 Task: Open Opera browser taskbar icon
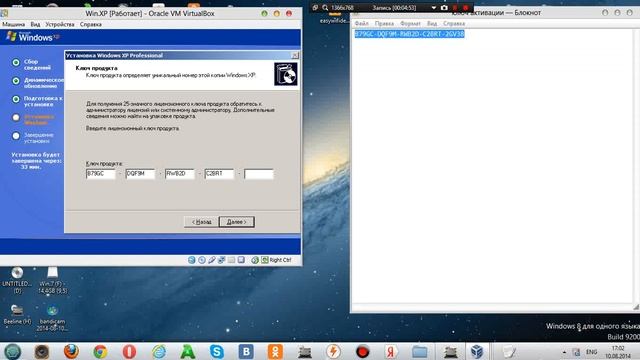coord(129,351)
